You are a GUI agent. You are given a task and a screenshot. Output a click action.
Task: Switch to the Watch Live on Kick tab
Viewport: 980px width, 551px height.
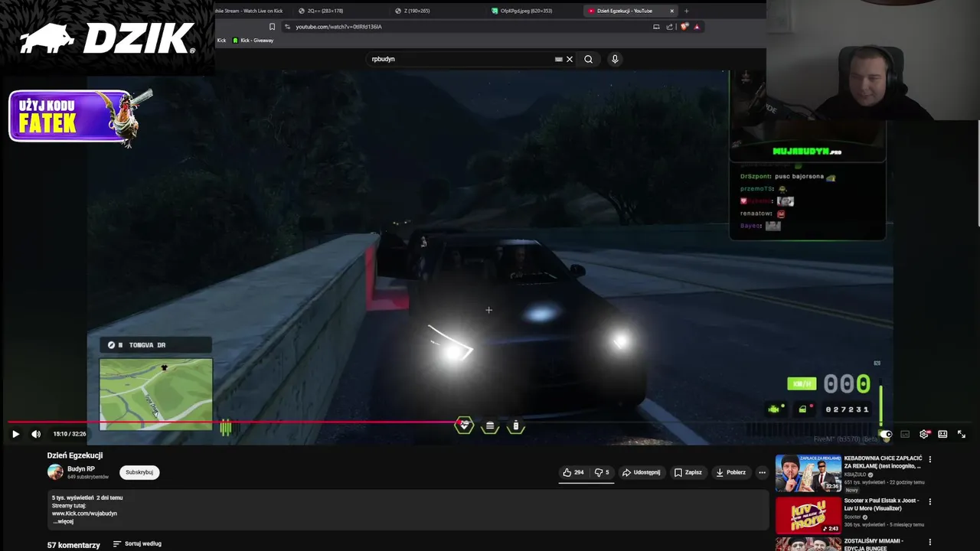[249, 11]
